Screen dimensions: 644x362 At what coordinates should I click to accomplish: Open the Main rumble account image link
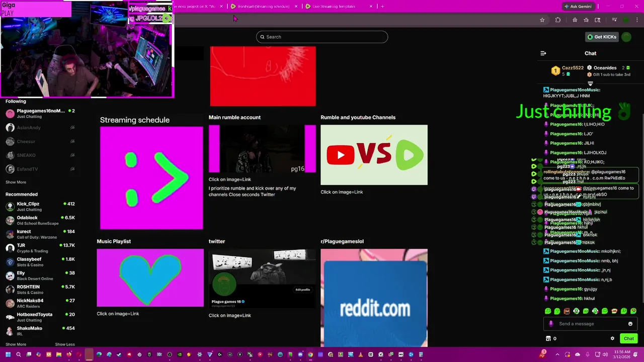[x=262, y=149]
